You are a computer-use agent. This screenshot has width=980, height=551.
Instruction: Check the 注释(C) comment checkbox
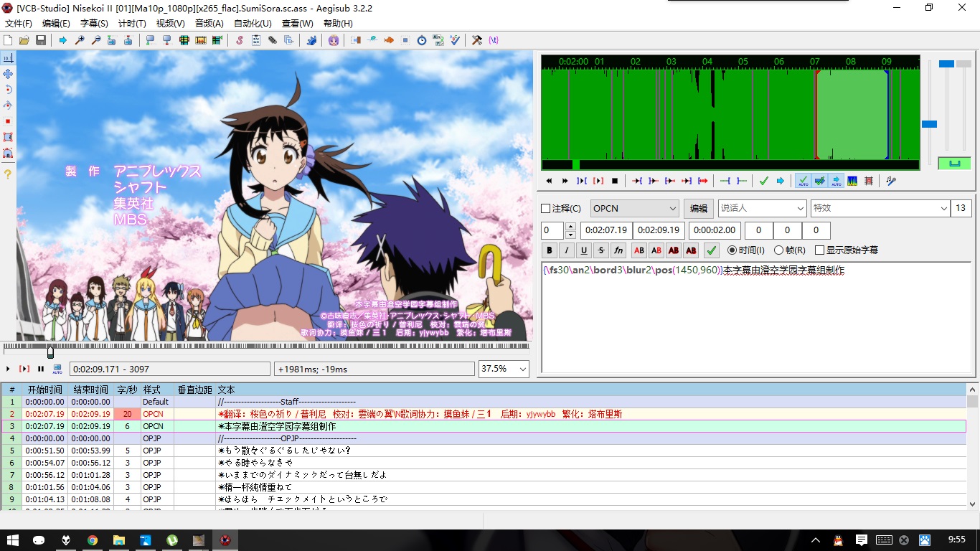click(x=545, y=209)
